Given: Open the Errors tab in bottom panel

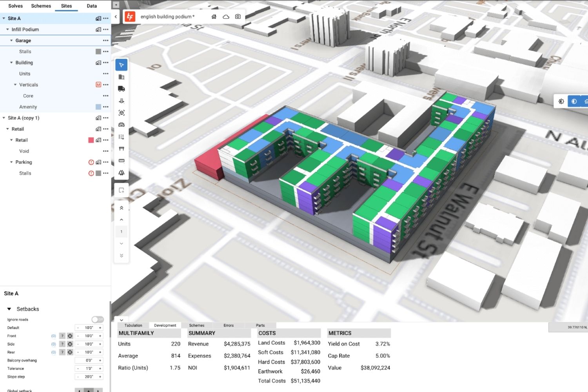Looking at the screenshot, I should point(229,325).
